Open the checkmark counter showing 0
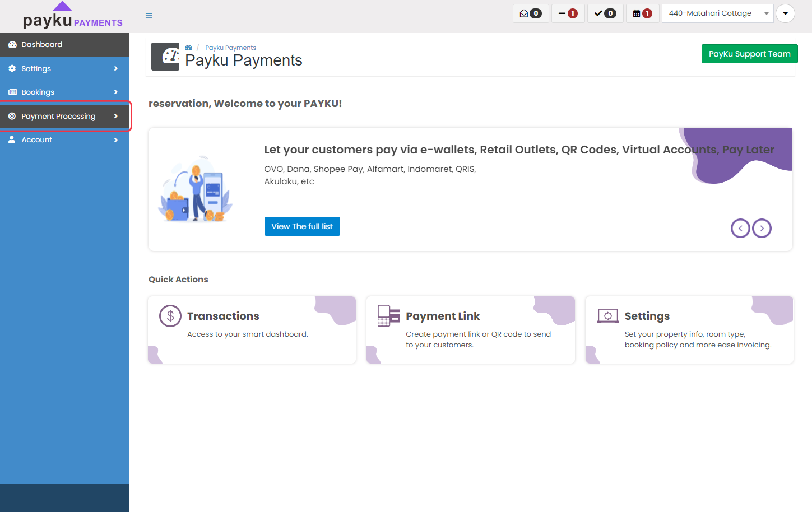The image size is (812, 512). 605,13
